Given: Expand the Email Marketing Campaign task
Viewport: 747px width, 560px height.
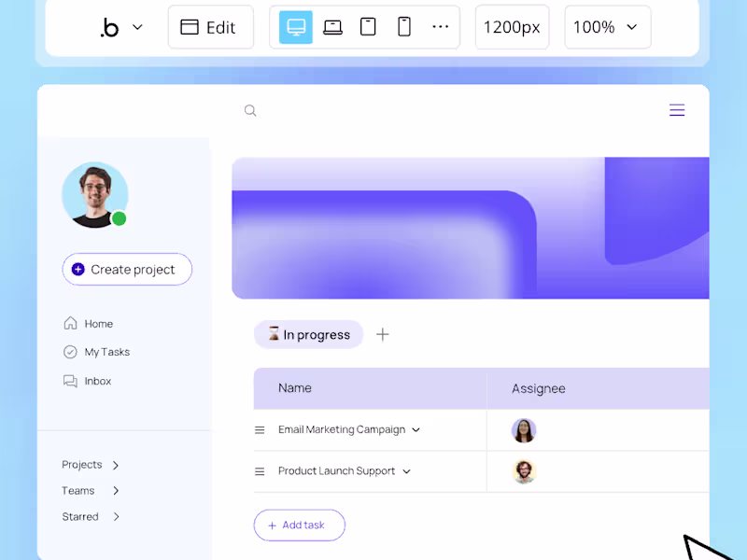Looking at the screenshot, I should [x=417, y=430].
